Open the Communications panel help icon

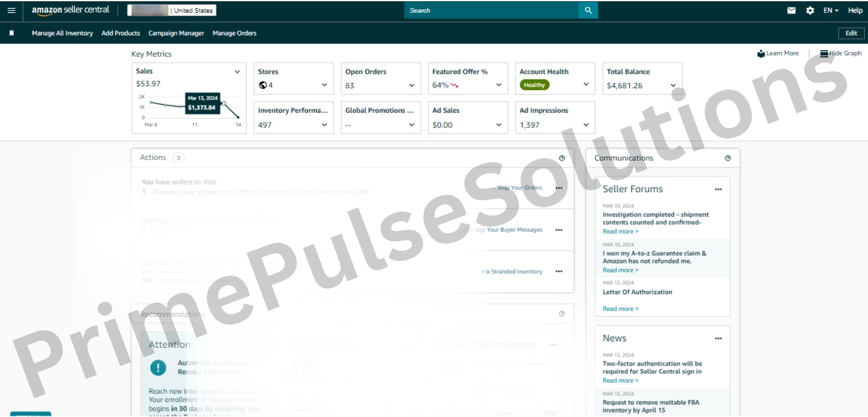(x=728, y=158)
